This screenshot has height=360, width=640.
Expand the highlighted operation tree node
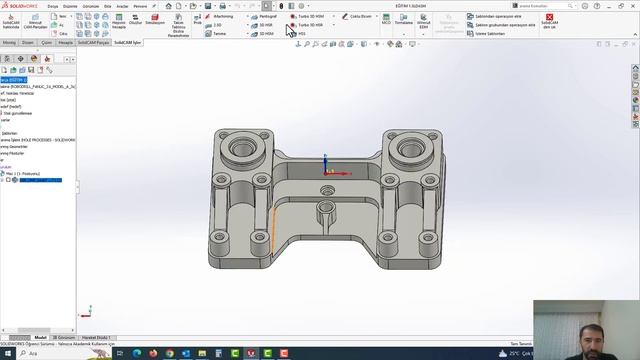[2, 180]
